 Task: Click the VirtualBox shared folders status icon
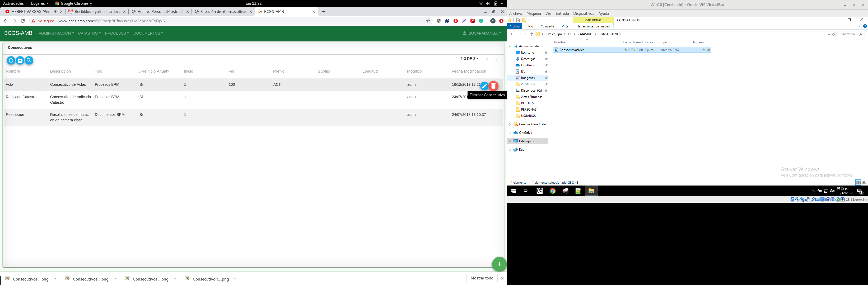point(818,199)
